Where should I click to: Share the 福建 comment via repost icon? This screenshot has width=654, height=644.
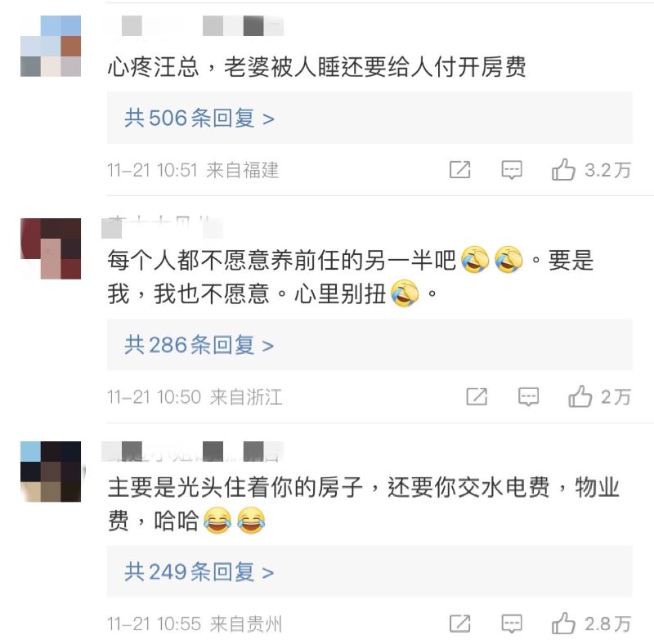(460, 170)
